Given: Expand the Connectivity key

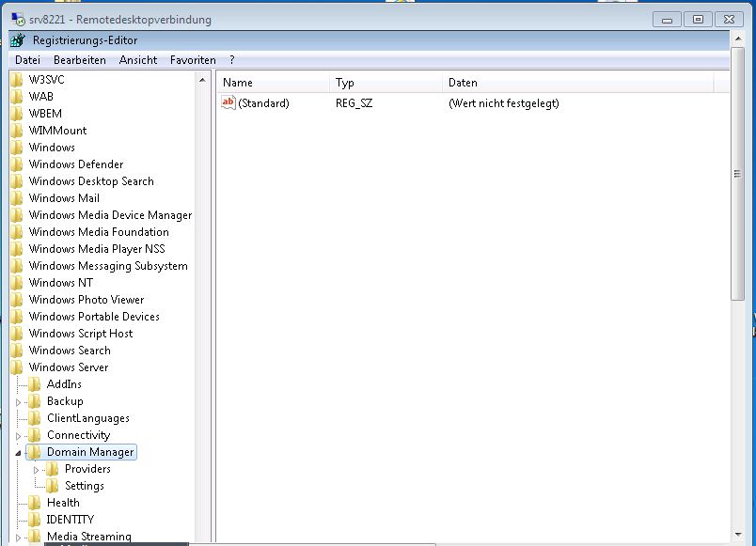Looking at the screenshot, I should (x=18, y=436).
